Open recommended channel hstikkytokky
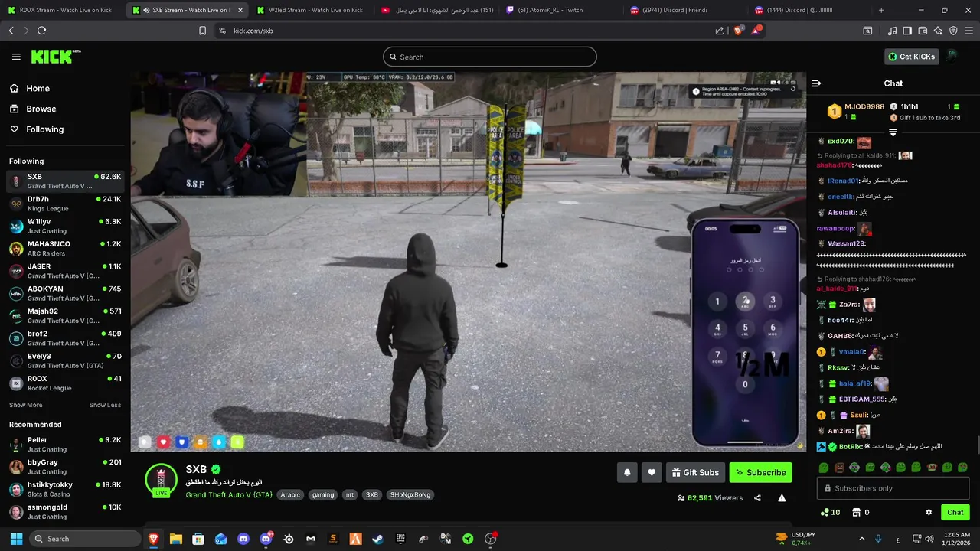980x551 pixels. [x=65, y=489]
